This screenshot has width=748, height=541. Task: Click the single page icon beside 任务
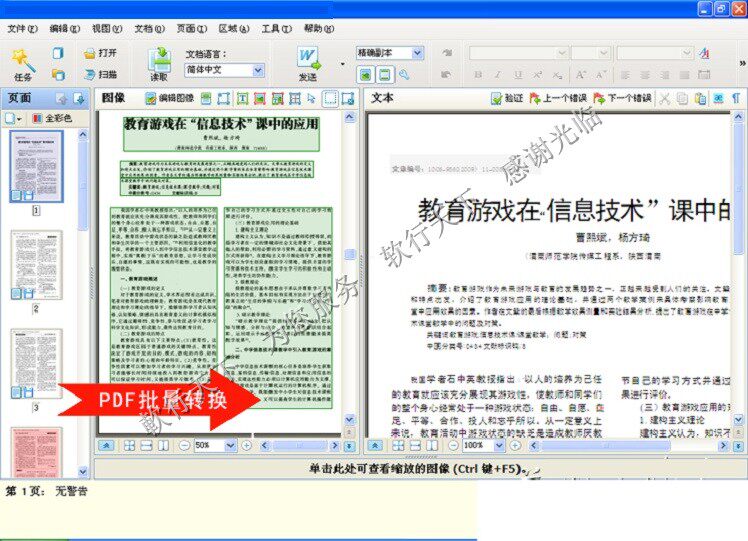coord(58,53)
